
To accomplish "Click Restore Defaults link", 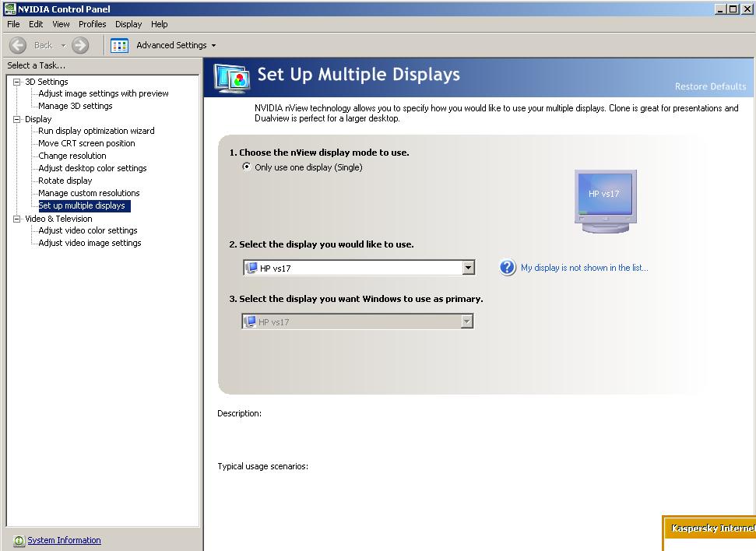I will (x=710, y=86).
